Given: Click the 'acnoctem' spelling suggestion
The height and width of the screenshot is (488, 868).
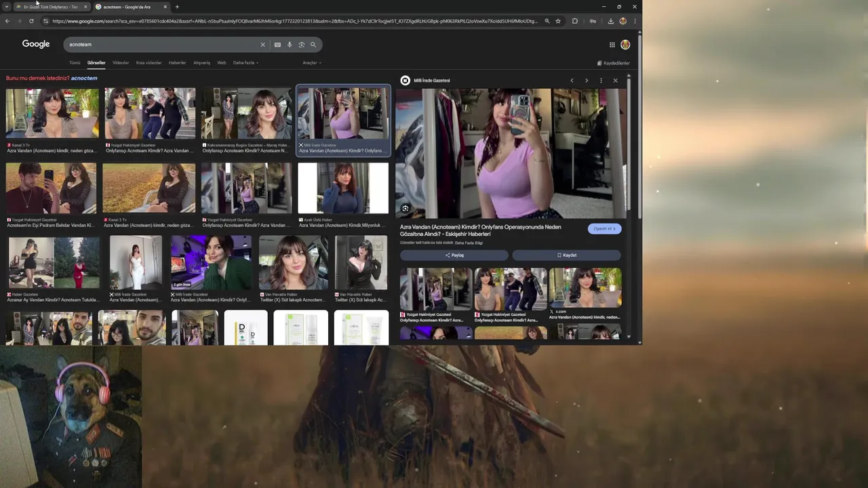Looking at the screenshot, I should (84, 78).
